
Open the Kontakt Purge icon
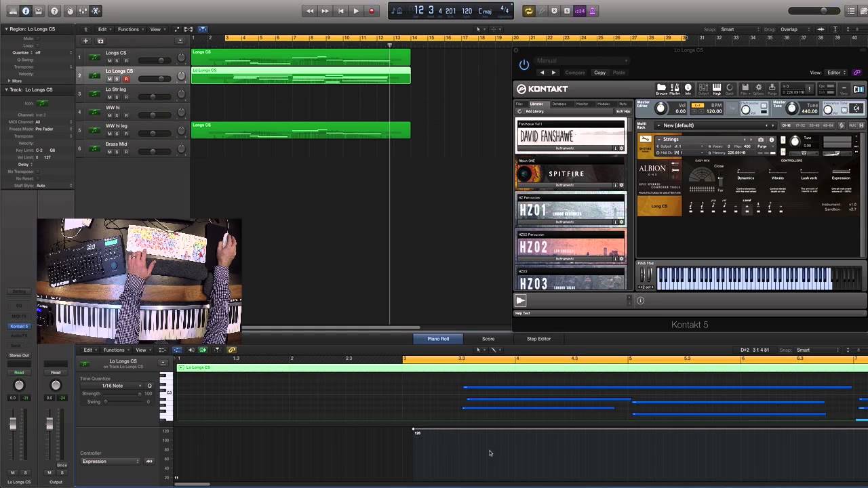[772, 89]
